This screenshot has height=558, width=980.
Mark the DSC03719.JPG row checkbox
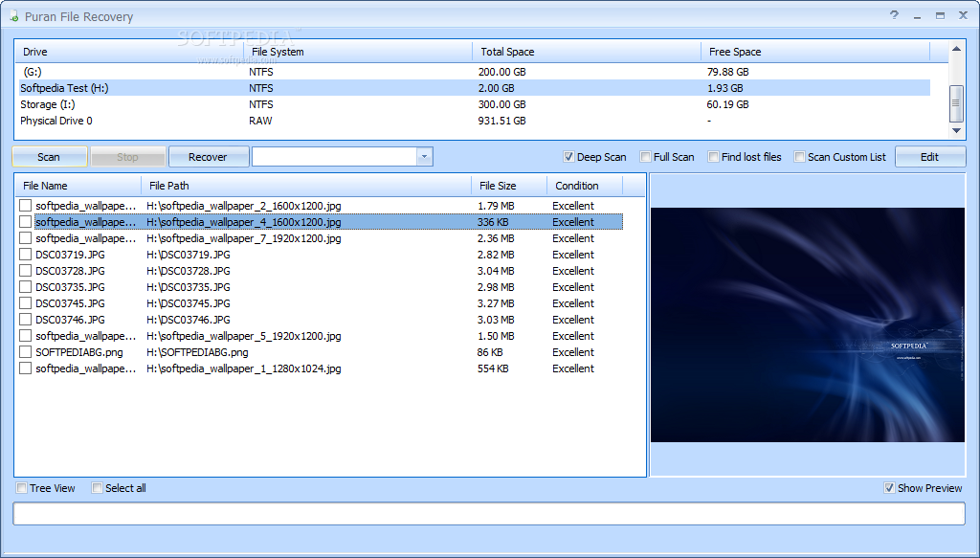25,255
